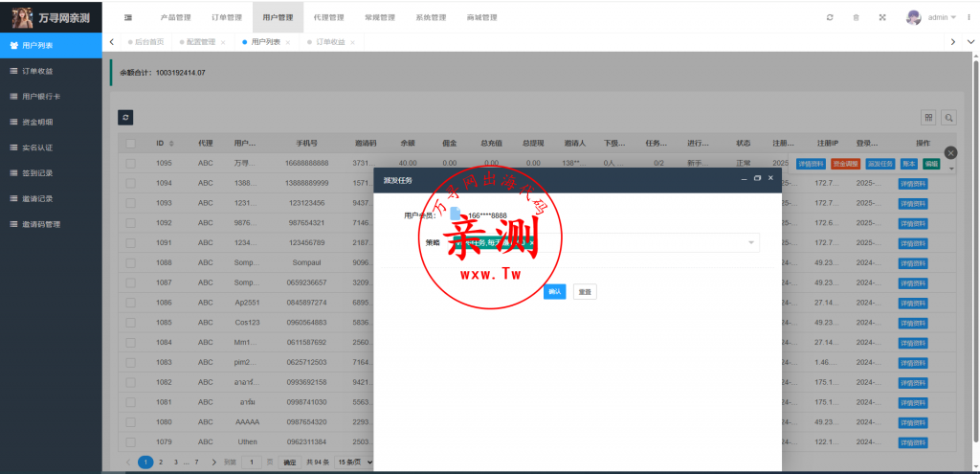Open the admin account dropdown
This screenshot has height=474, width=980.
coord(943,17)
